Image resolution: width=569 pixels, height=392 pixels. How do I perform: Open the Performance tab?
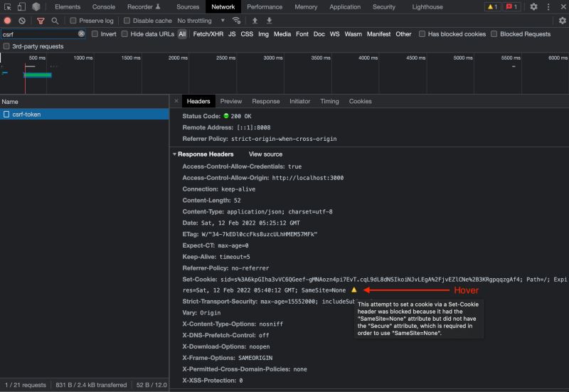tap(265, 6)
